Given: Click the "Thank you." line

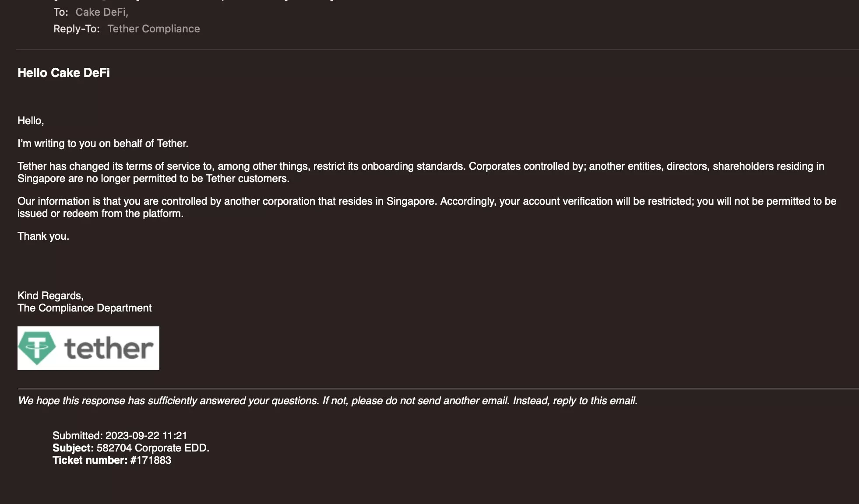Looking at the screenshot, I should tap(43, 236).
